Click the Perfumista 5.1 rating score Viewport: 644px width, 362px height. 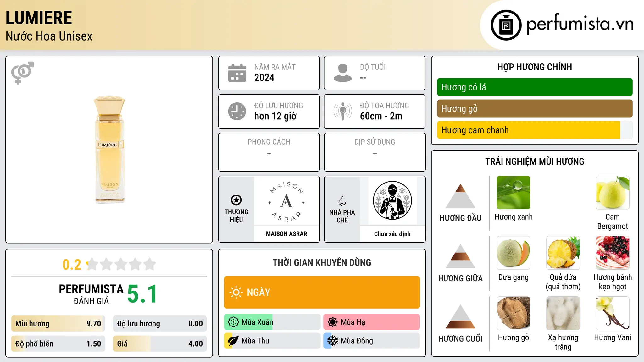(x=142, y=294)
